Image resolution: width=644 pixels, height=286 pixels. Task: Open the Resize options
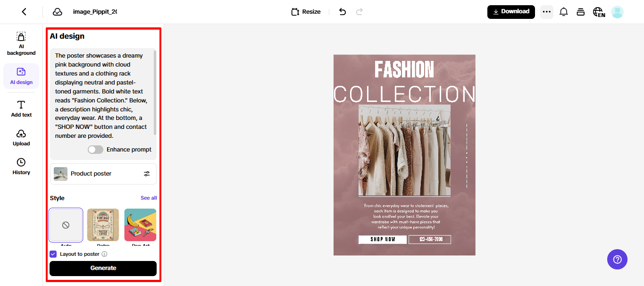[x=306, y=12]
